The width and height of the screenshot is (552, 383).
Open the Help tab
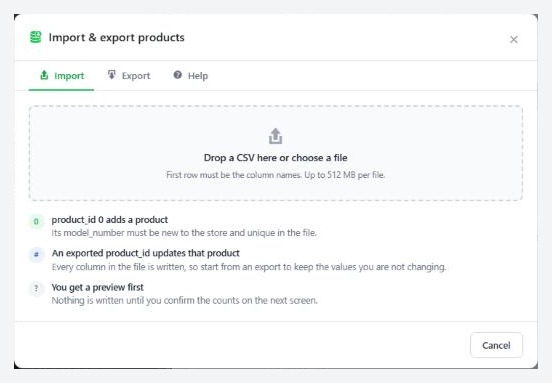pyautogui.click(x=190, y=76)
